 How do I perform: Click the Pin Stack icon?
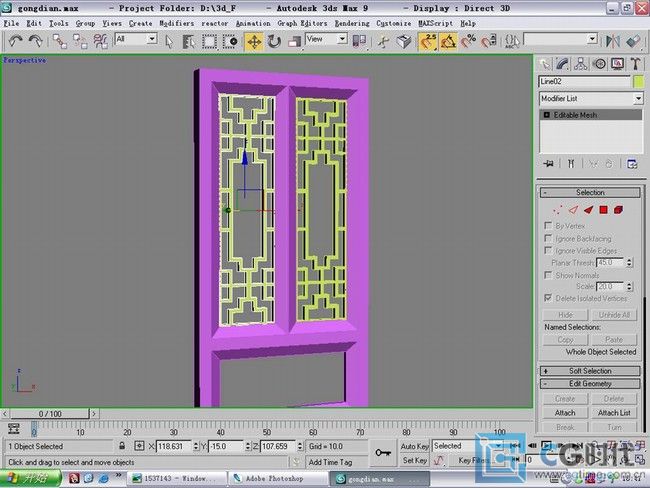coord(548,163)
